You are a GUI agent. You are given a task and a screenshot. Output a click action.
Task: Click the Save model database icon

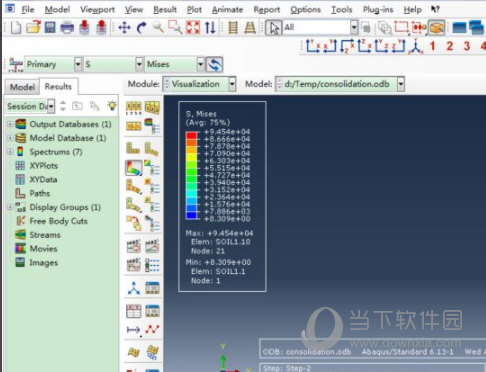click(x=50, y=27)
